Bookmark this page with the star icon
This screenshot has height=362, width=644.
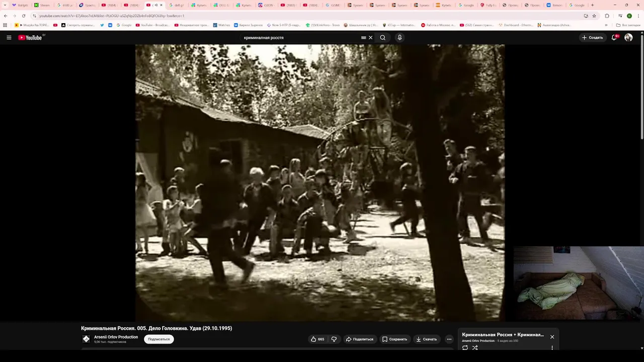coord(594,16)
